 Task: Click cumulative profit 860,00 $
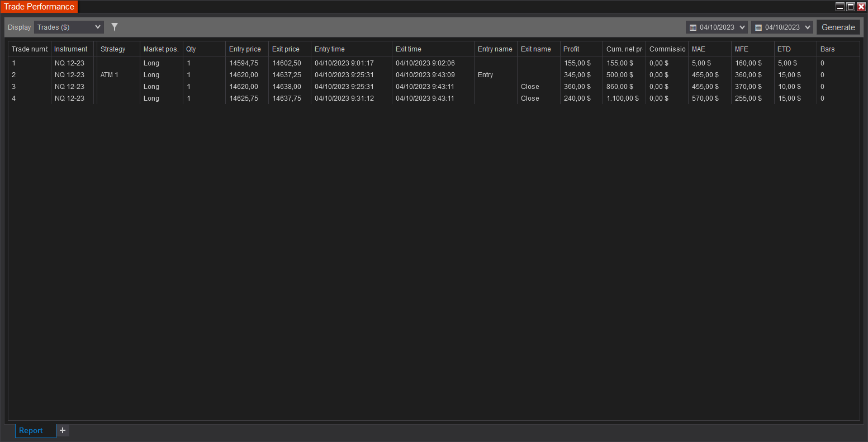[620, 87]
